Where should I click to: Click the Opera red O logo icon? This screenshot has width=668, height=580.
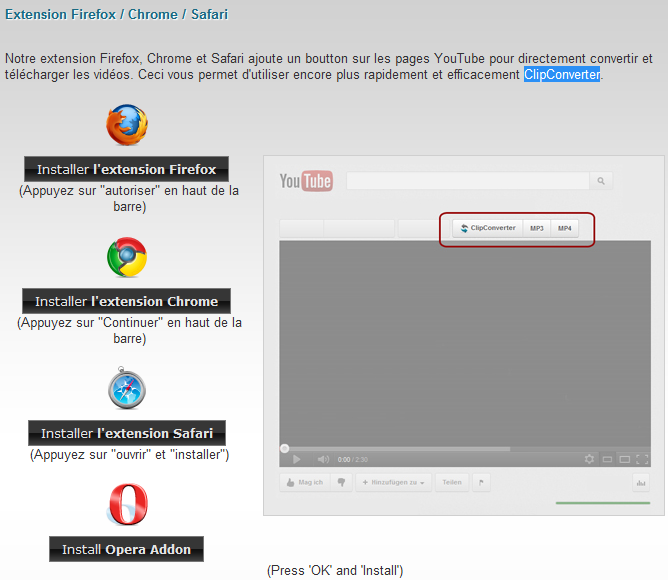[127, 504]
